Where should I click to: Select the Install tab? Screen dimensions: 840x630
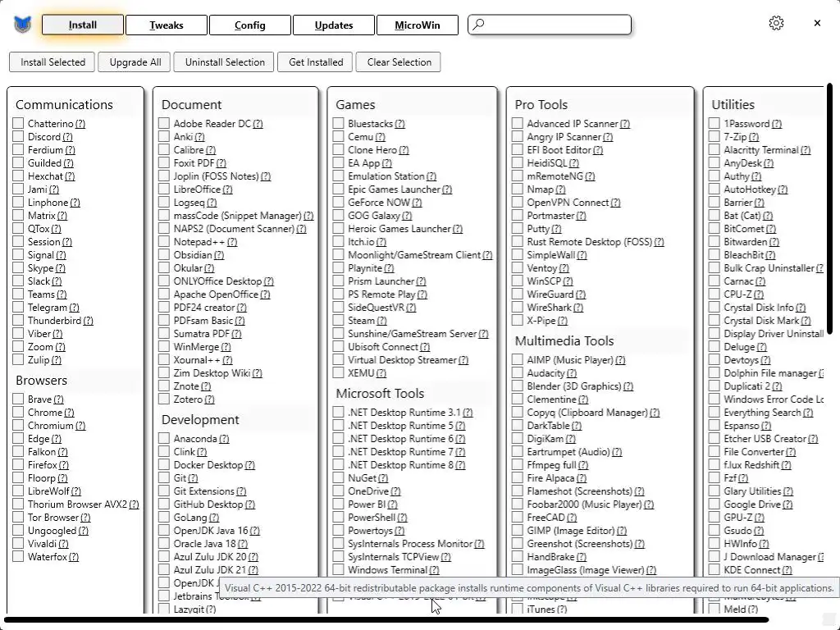coord(83,25)
